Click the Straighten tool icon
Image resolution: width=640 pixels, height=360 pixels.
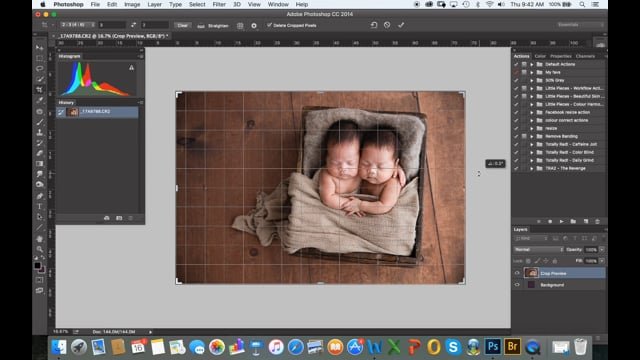point(201,26)
